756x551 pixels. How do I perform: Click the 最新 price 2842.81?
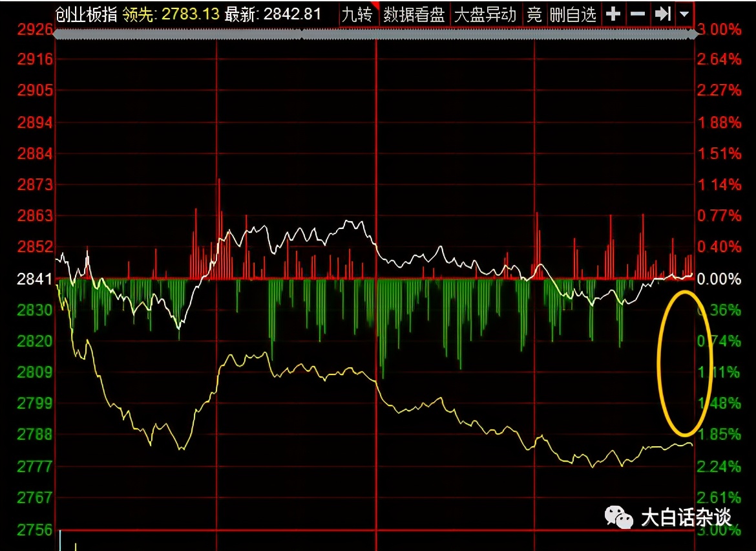(x=292, y=14)
